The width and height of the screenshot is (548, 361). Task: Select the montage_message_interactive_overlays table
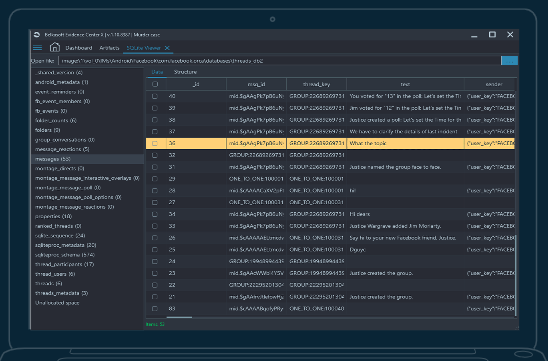87,178
